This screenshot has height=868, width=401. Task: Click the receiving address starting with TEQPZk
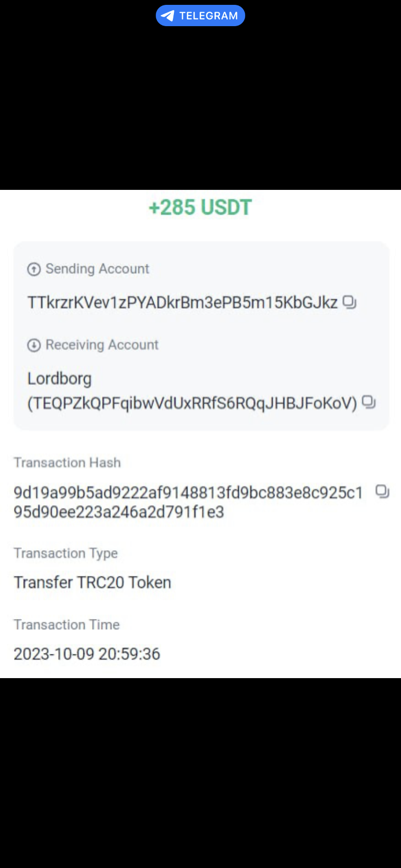pos(192,403)
